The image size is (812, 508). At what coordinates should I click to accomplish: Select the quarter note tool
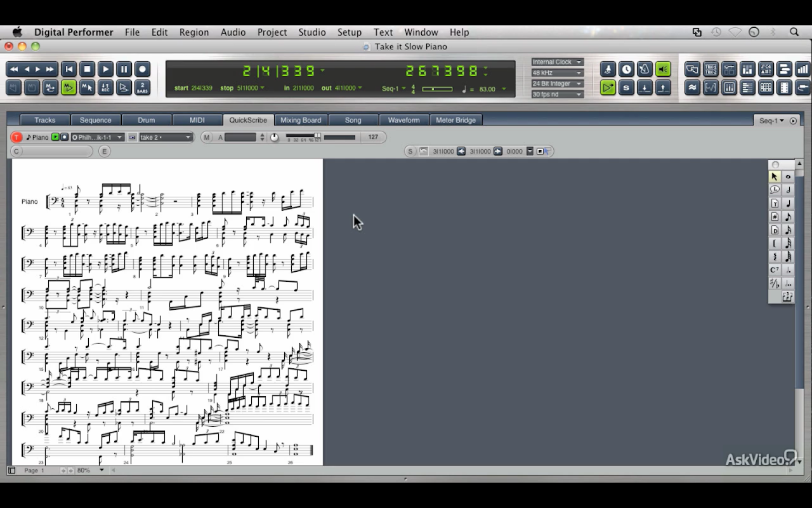[788, 203]
